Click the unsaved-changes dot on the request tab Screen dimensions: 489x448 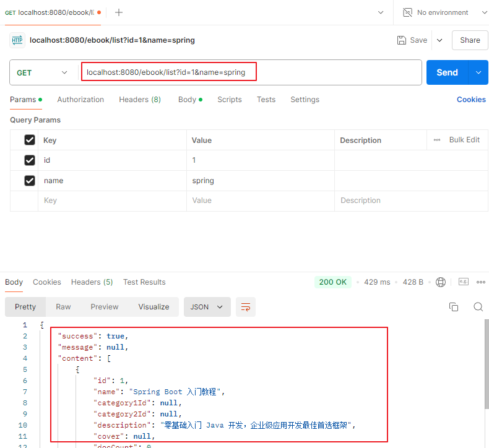[x=99, y=12]
